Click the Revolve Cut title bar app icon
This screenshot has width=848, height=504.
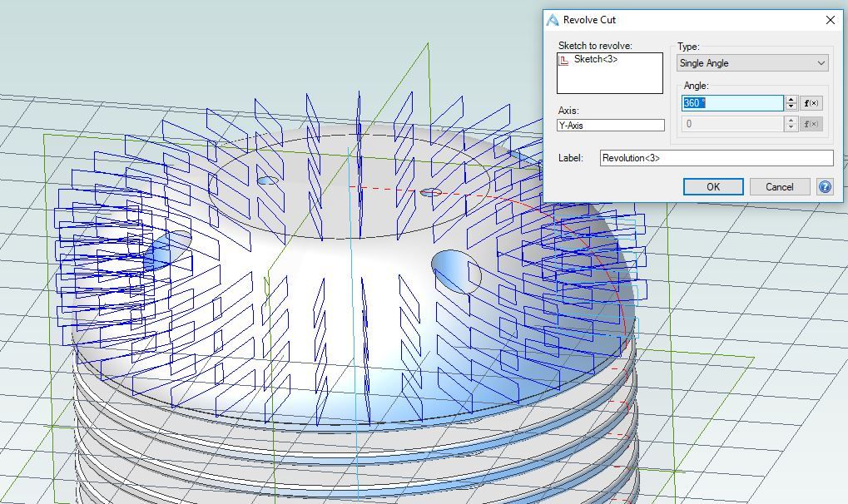(x=553, y=20)
